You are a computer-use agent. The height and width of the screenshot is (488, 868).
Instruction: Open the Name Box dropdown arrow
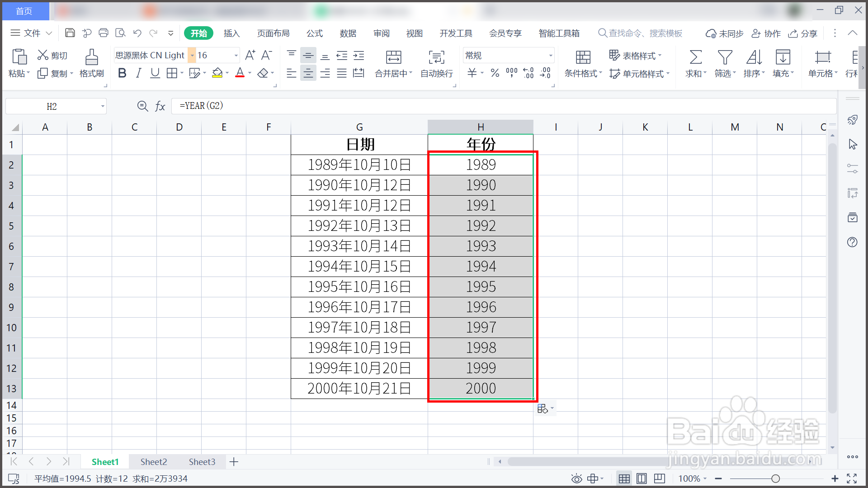pos(103,107)
